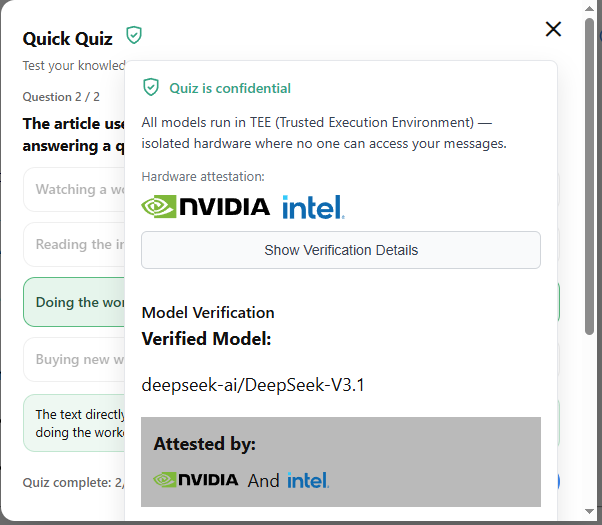The image size is (602, 525).
Task: Click the vertical scrollbar thumb
Action: pyautogui.click(x=589, y=177)
